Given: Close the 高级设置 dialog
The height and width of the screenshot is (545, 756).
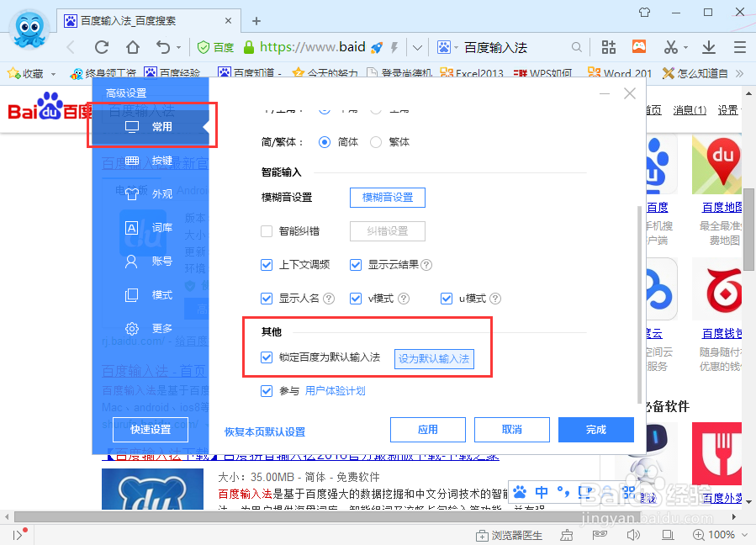Looking at the screenshot, I should [630, 93].
